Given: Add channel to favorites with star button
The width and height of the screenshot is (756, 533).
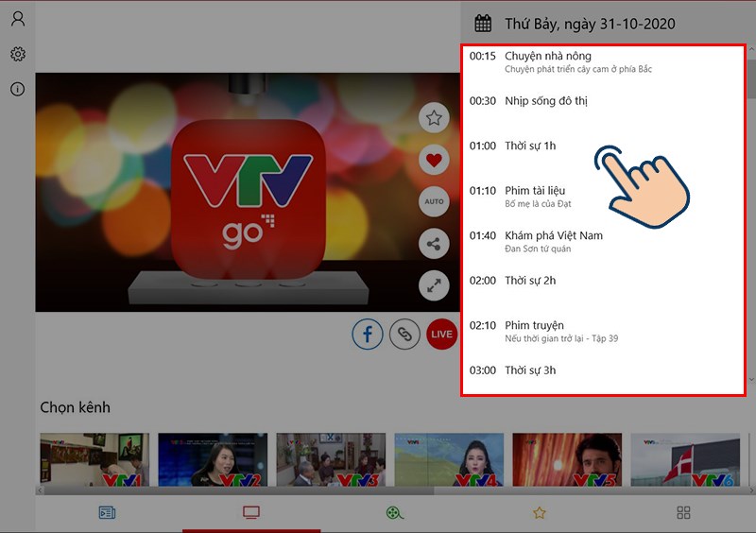Looking at the screenshot, I should coord(434,118).
